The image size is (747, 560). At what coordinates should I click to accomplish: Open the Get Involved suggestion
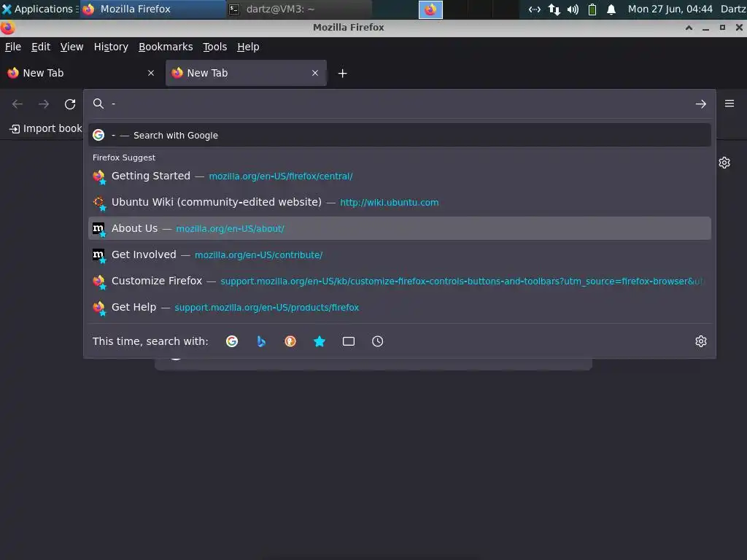tap(399, 254)
